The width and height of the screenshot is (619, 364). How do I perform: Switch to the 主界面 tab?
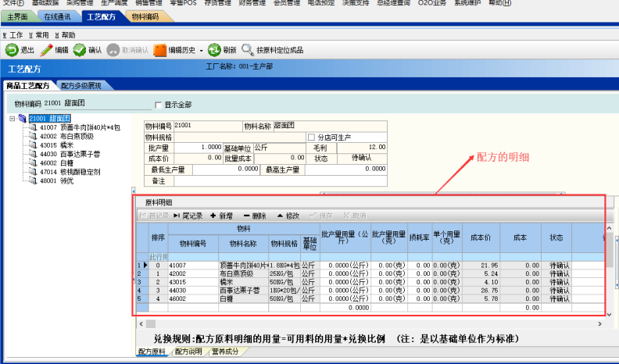18,16
